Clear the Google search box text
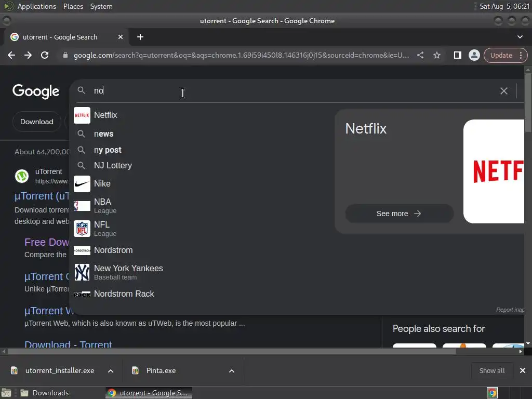 click(x=504, y=91)
